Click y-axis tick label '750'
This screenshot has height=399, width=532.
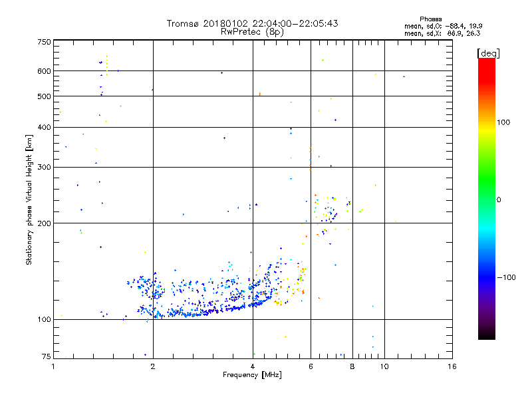44,42
